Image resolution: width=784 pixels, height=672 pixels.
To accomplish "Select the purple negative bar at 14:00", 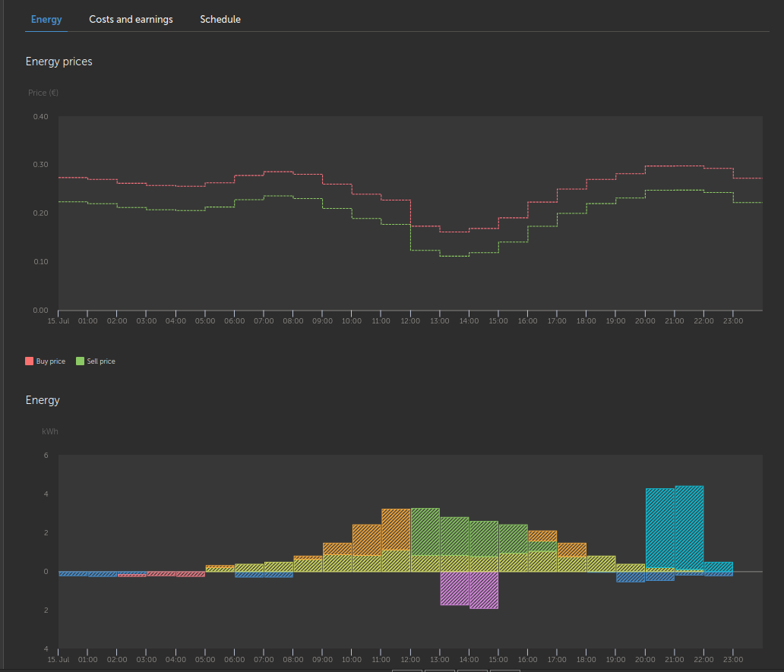I will coord(483,590).
